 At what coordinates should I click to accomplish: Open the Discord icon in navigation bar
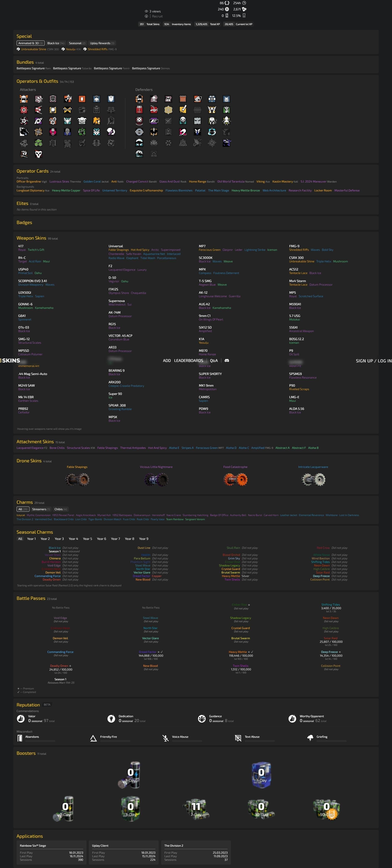point(227,360)
